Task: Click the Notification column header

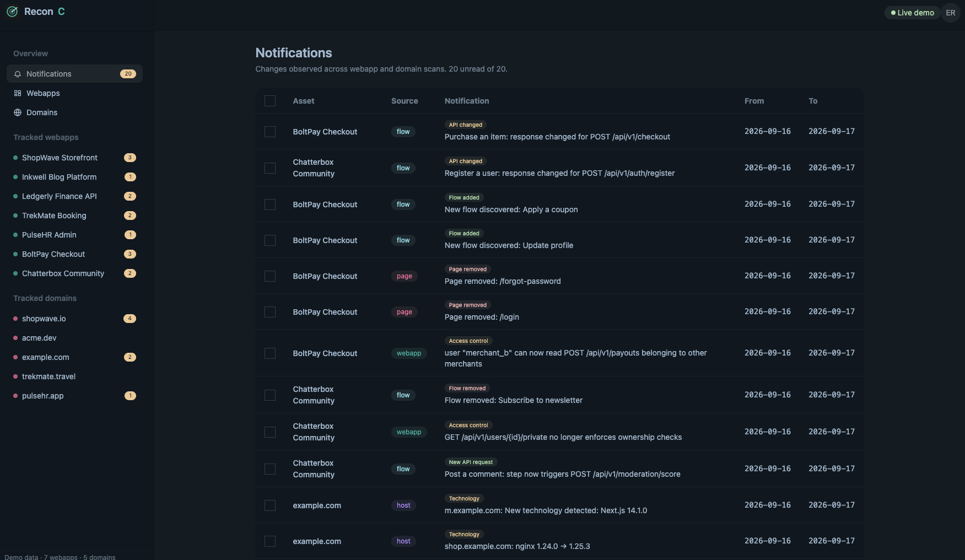Action: 467,101
